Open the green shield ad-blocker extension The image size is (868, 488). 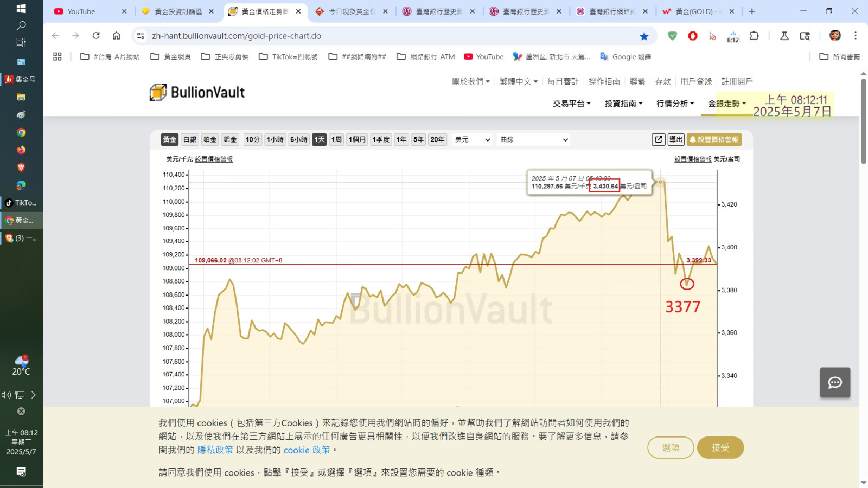(x=673, y=36)
